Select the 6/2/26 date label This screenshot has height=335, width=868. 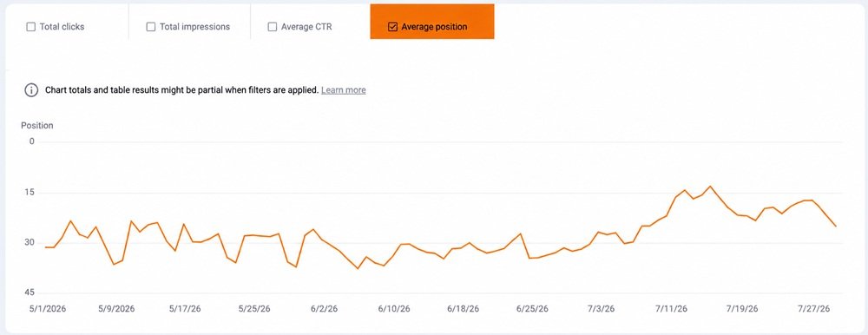coord(325,309)
